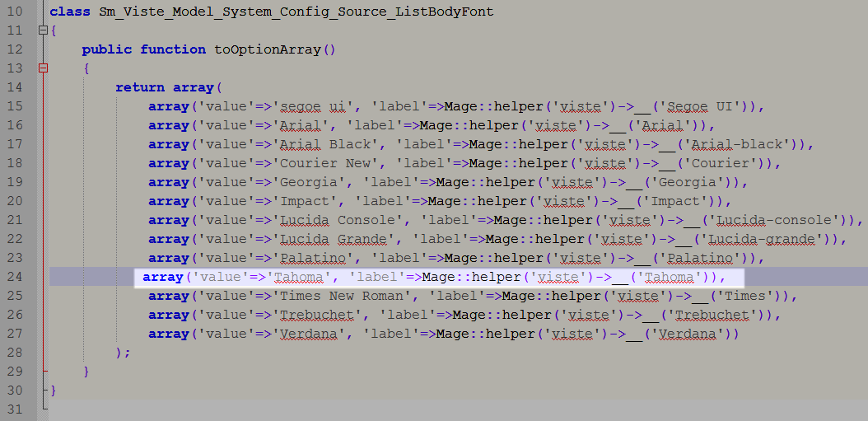Click the 'Tahoma' value string on line 24
This screenshot has width=868, height=421.
tap(299, 277)
